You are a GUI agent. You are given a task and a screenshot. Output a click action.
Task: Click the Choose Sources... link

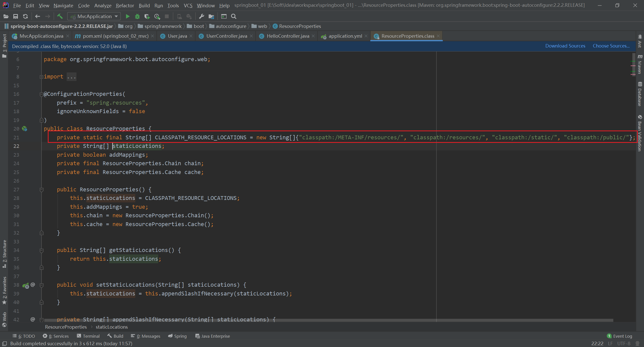(611, 46)
